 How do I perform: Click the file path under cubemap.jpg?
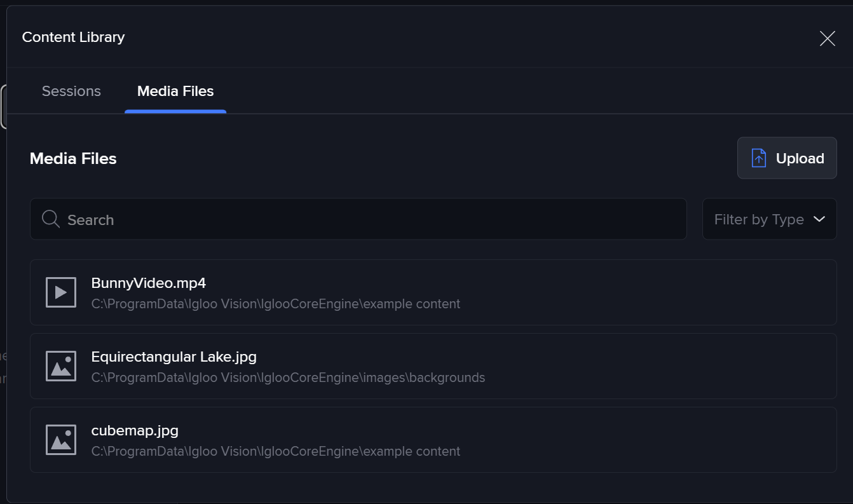tap(276, 451)
